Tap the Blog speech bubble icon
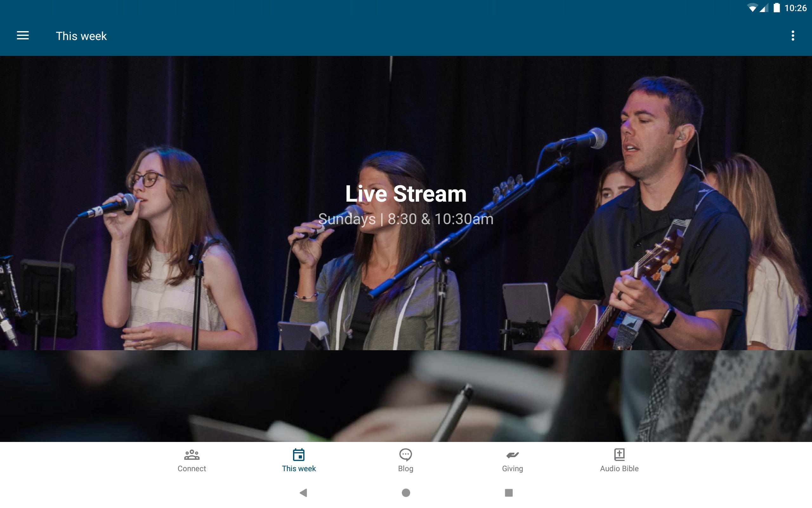This screenshot has height=508, width=812. [405, 455]
